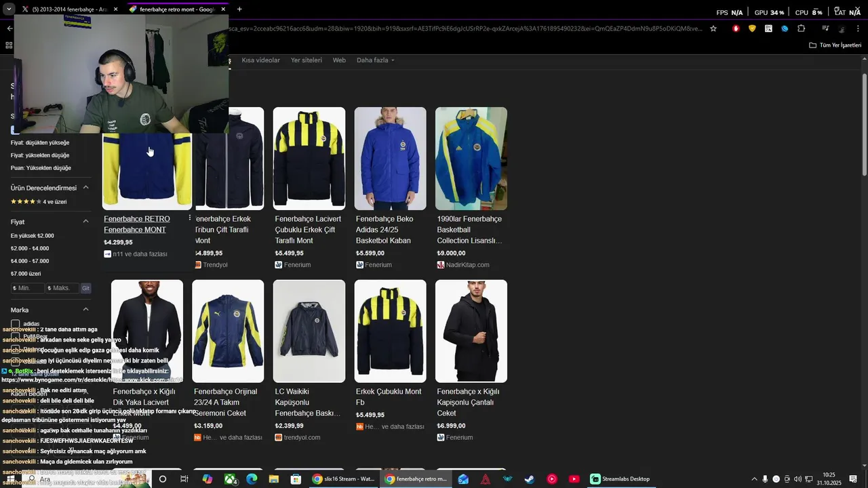The height and width of the screenshot is (488, 868).
Task: Open the volume control in system tray
Action: pyautogui.click(x=797, y=479)
